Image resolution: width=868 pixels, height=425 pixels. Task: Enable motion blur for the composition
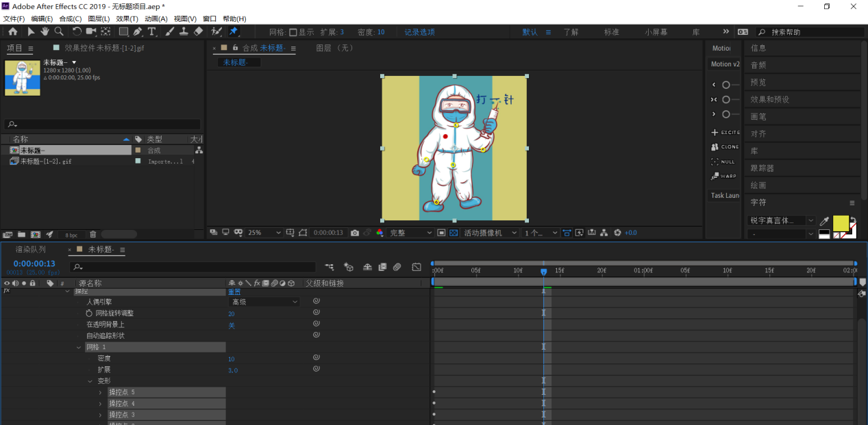click(x=397, y=267)
